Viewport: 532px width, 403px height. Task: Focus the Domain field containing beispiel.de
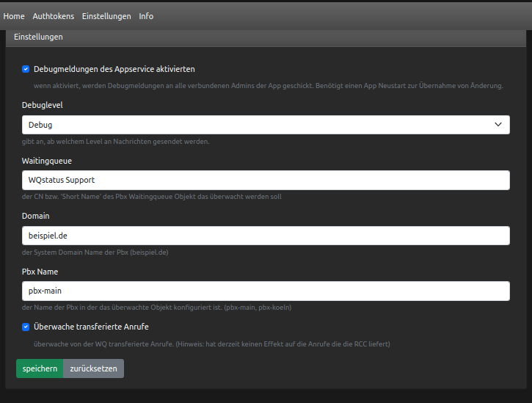(x=266, y=236)
